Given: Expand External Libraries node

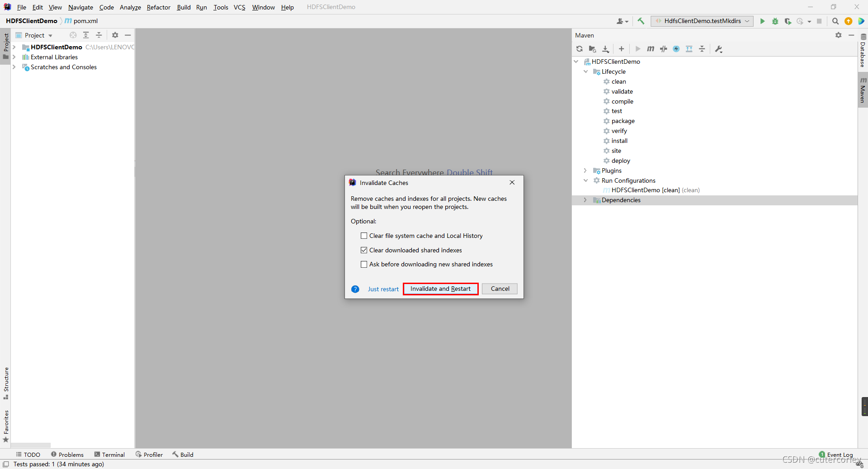Looking at the screenshot, I should [x=14, y=57].
